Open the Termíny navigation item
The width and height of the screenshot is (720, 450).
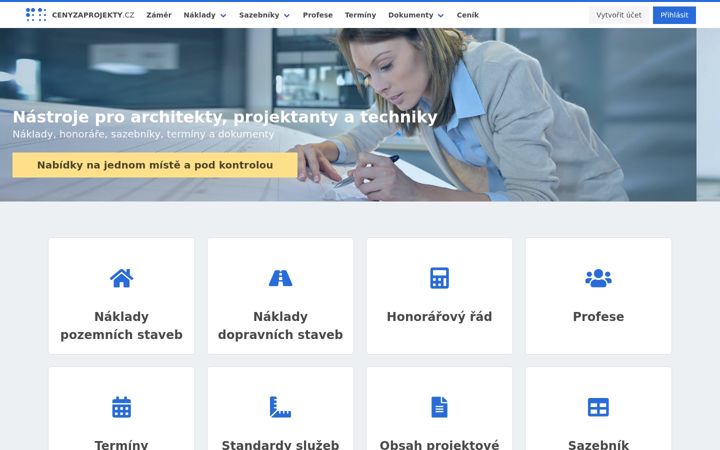[x=360, y=15]
